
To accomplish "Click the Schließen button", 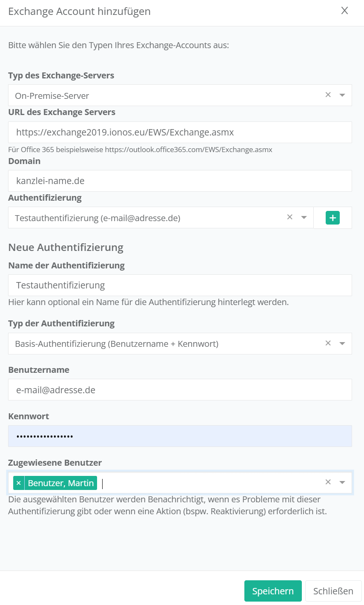I will click(333, 591).
